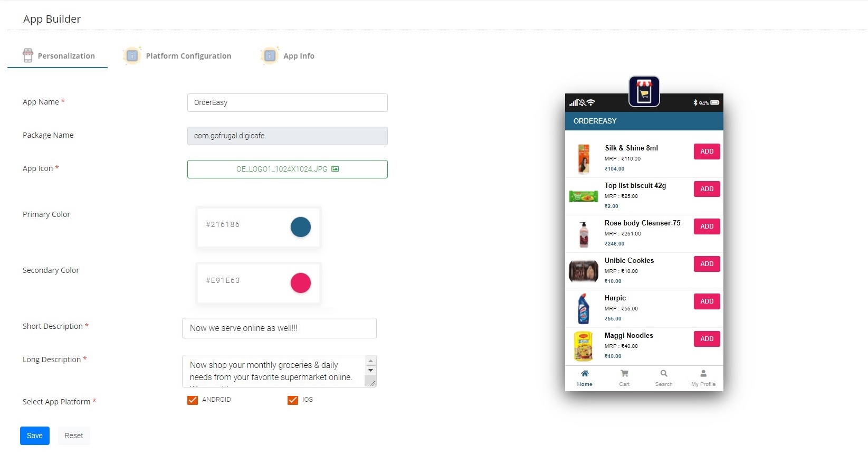Choose app icon file OE_LOGO1_1024X1024.JPG
This screenshot has height=454, width=868.
287,169
